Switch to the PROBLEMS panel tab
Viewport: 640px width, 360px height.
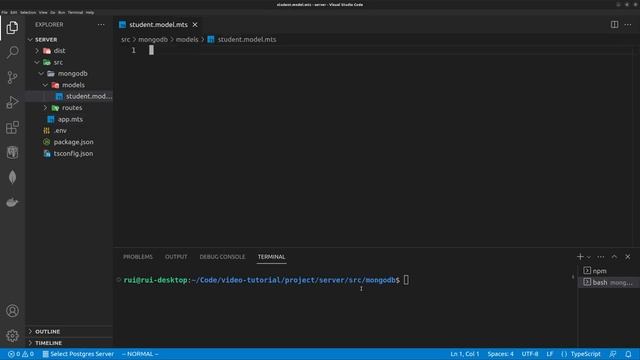[138, 257]
